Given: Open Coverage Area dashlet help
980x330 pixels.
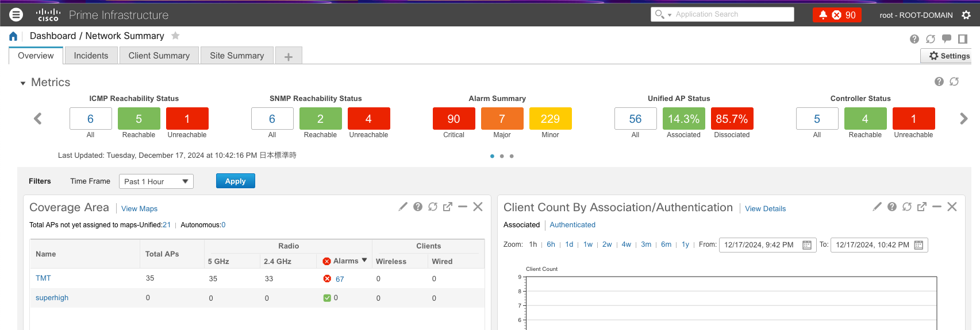Looking at the screenshot, I should pyautogui.click(x=418, y=207).
